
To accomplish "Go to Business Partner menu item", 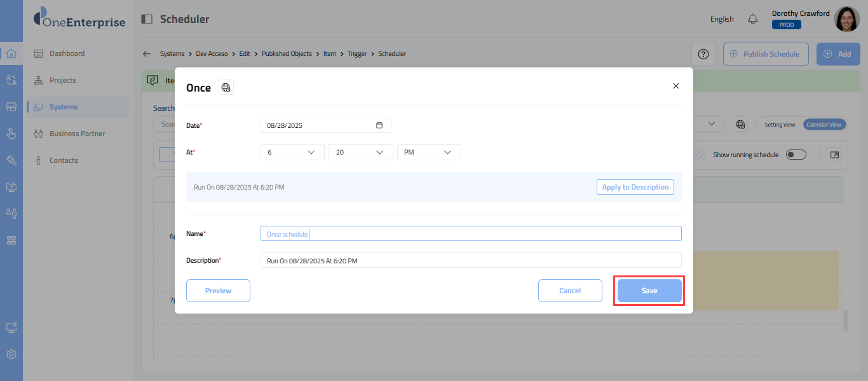I will click(x=77, y=134).
